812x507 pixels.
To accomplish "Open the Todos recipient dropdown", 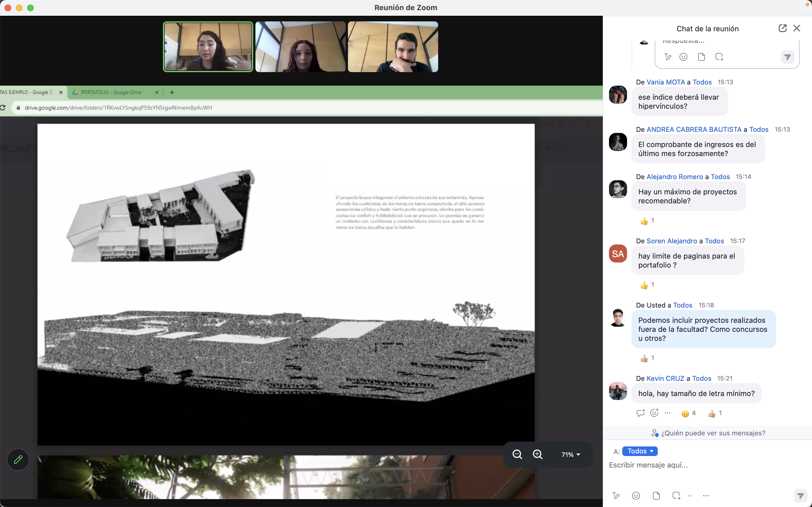I will point(639,451).
